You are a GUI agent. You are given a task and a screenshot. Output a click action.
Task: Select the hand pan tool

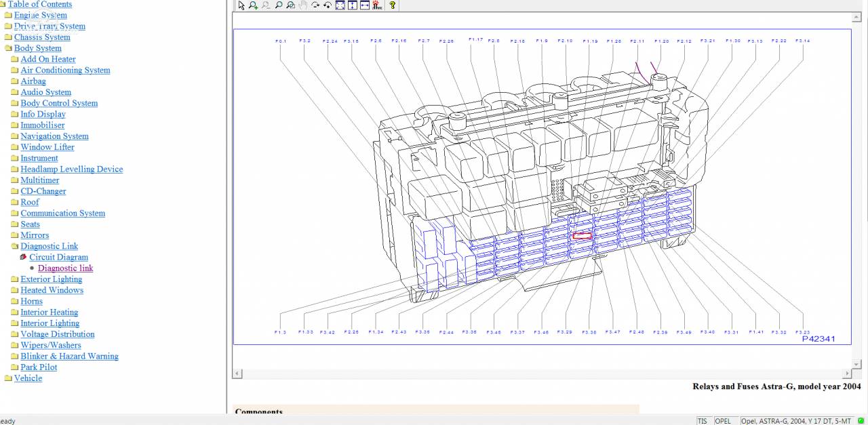[303, 5]
